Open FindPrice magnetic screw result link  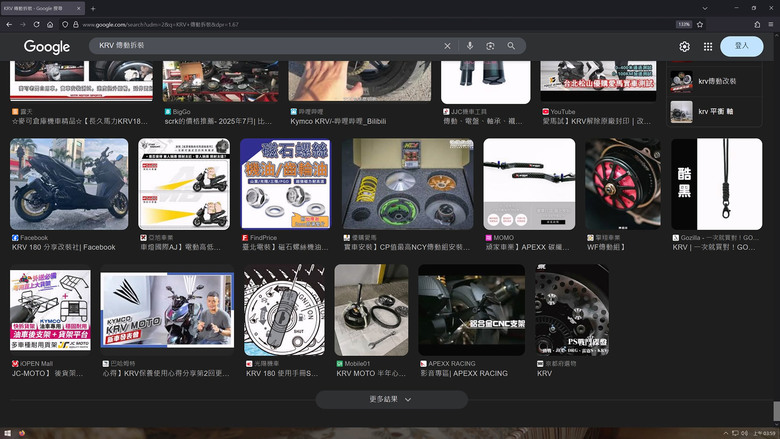(285, 247)
